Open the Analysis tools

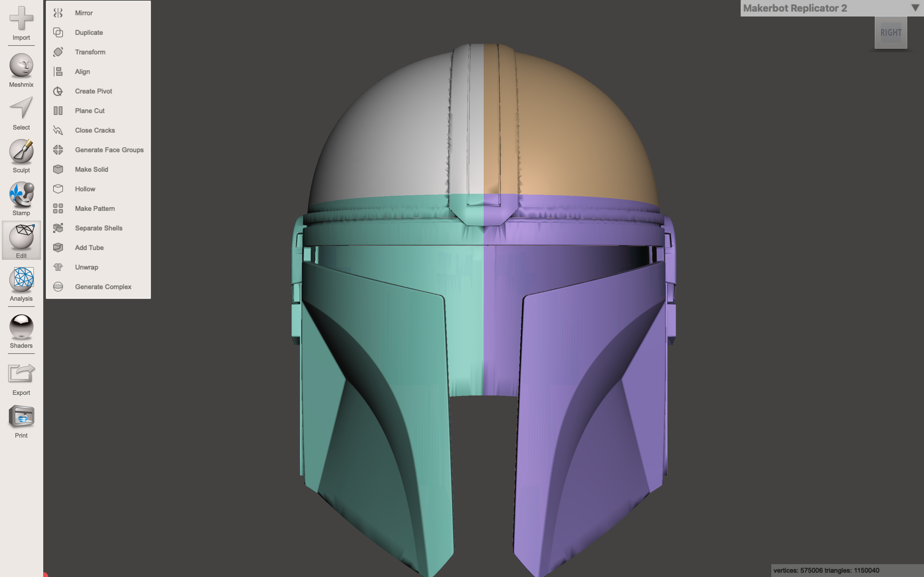pyautogui.click(x=21, y=284)
